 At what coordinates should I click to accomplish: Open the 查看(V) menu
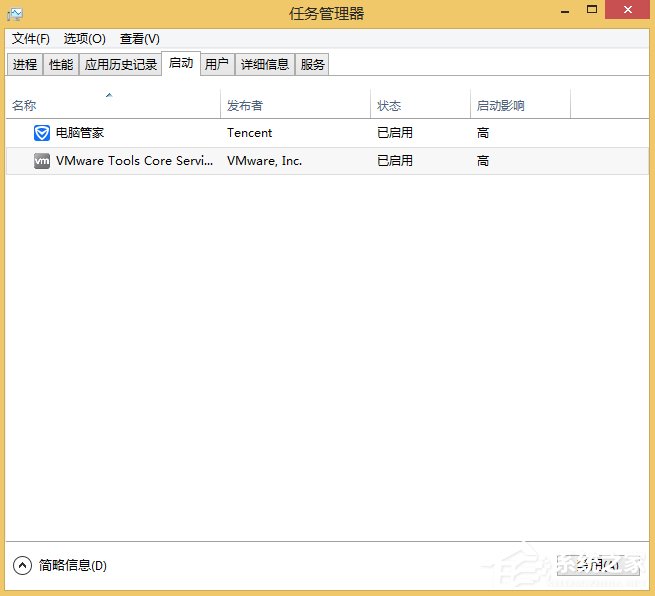click(139, 39)
